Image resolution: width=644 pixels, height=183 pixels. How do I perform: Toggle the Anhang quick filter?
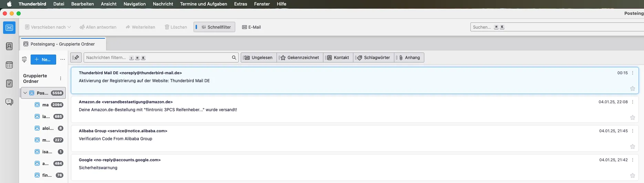click(x=409, y=58)
